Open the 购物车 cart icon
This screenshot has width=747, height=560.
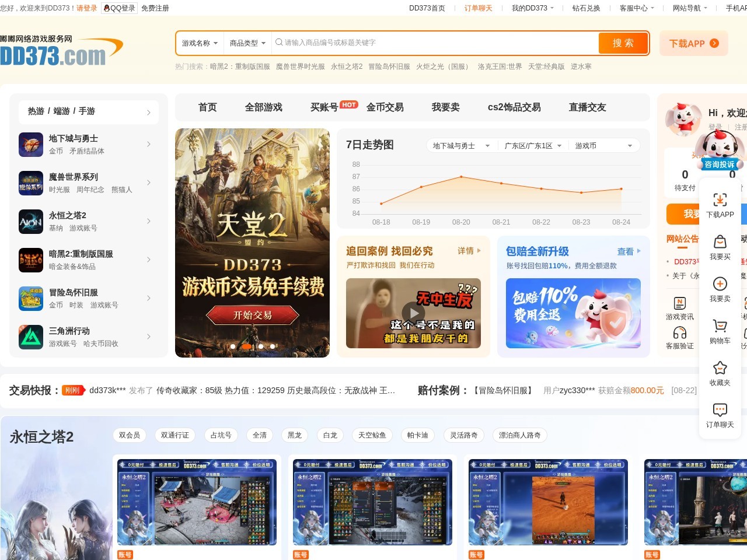pyautogui.click(x=720, y=325)
